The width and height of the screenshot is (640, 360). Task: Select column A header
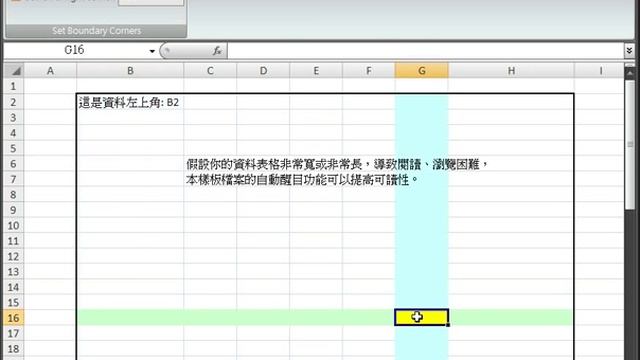coord(50,71)
